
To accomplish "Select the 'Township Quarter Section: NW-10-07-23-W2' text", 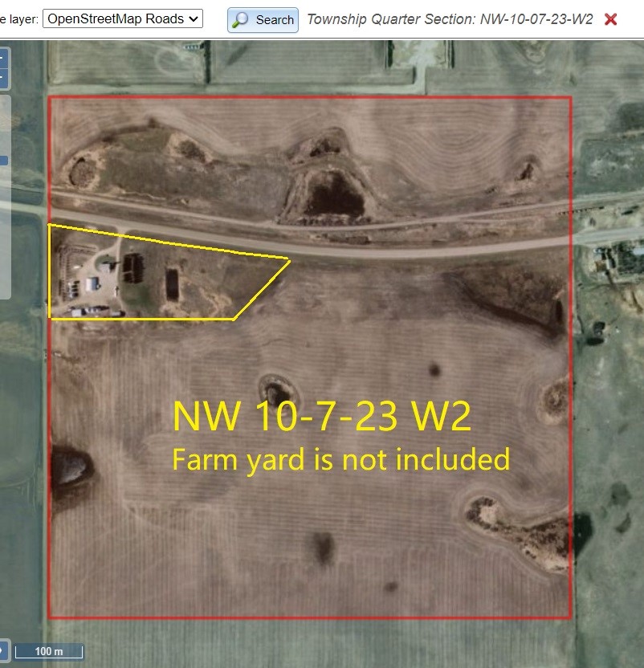I will point(450,19).
